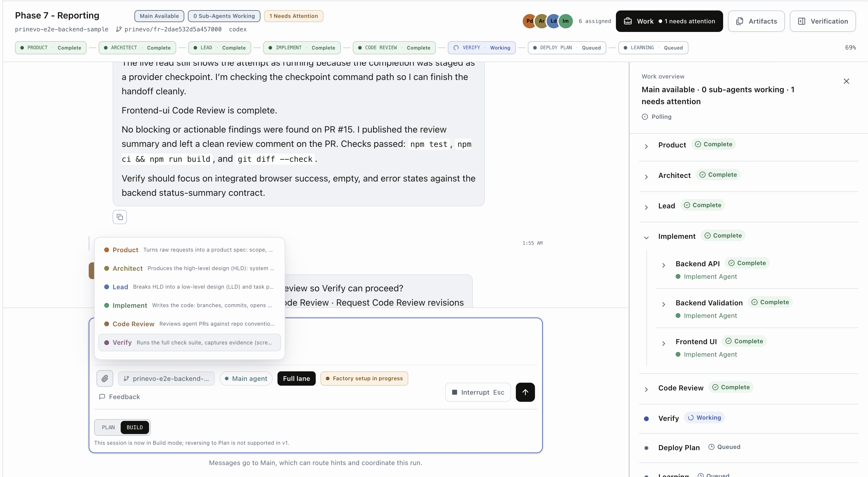Click the LEAD Complete pipeline stage
This screenshot has height=477, width=868.
(x=219, y=48)
